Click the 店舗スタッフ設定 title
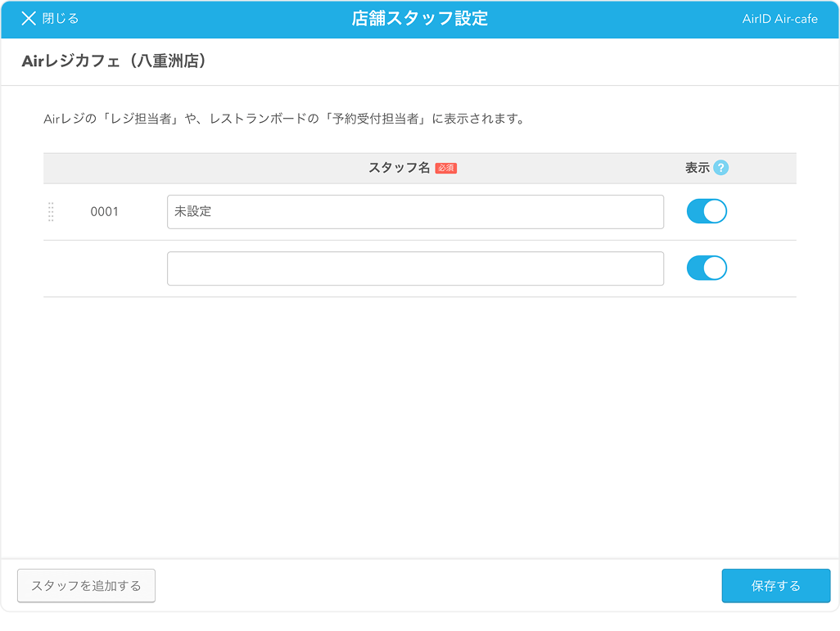 coord(419,19)
